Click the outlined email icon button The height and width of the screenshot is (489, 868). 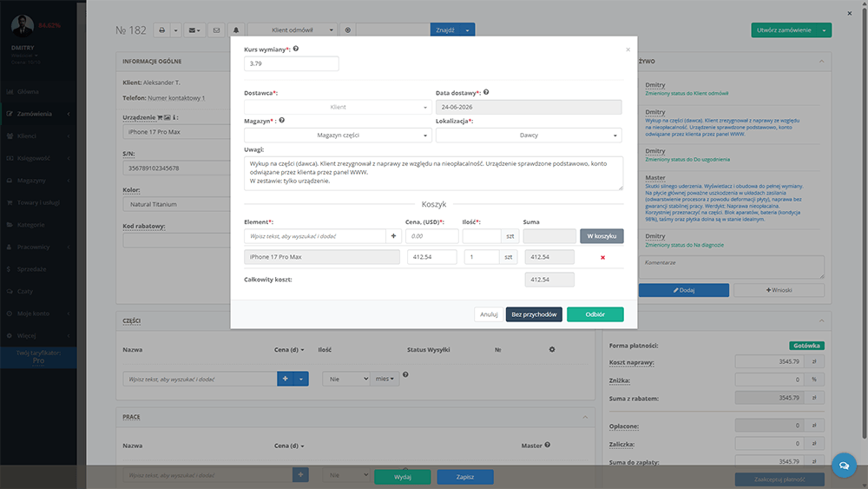[216, 30]
